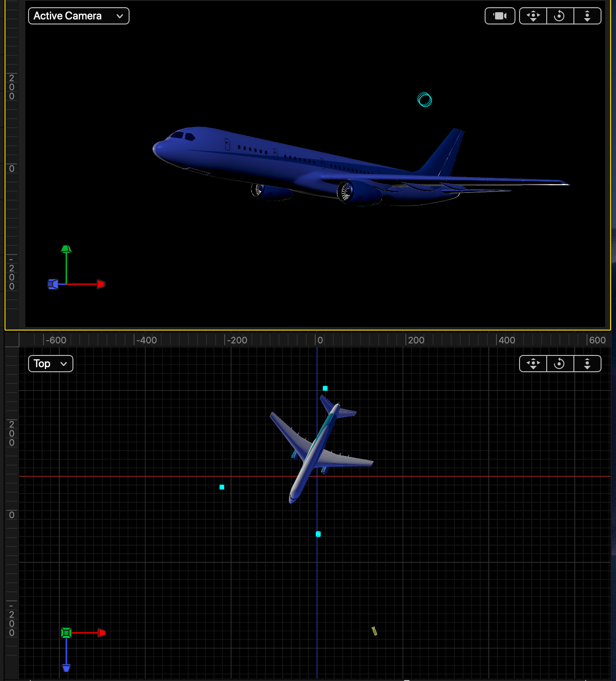Click the pan tool in Top viewport
The image size is (616, 681).
[533, 364]
